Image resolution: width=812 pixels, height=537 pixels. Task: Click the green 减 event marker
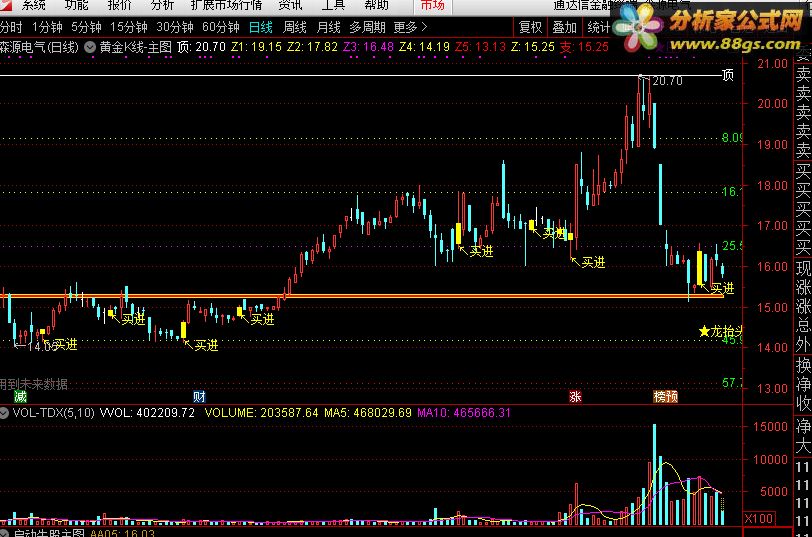[x=20, y=397]
